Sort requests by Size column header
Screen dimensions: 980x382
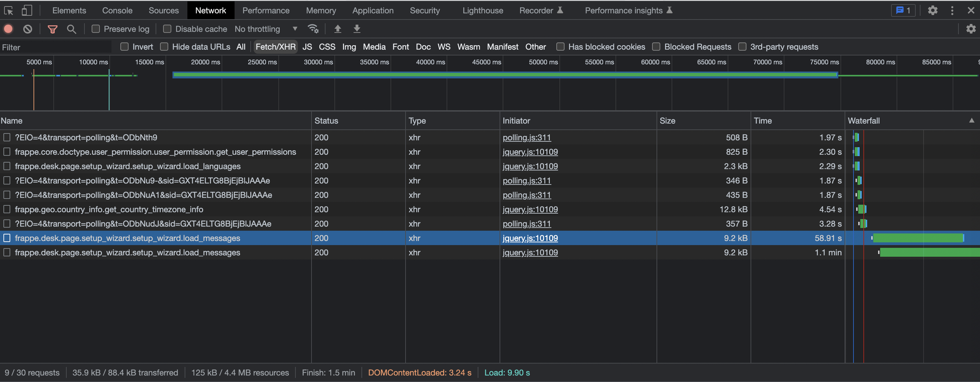pyautogui.click(x=703, y=121)
